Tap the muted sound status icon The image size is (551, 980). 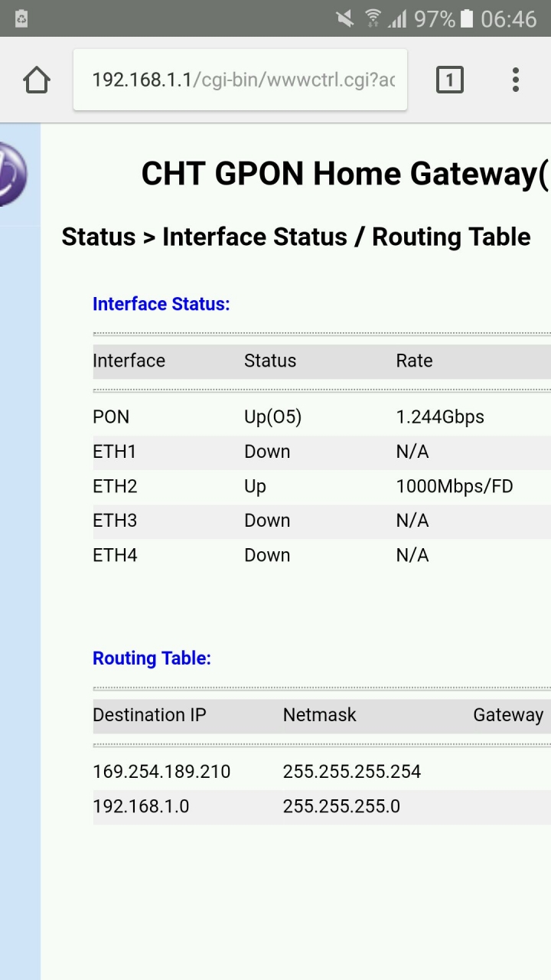click(x=345, y=18)
